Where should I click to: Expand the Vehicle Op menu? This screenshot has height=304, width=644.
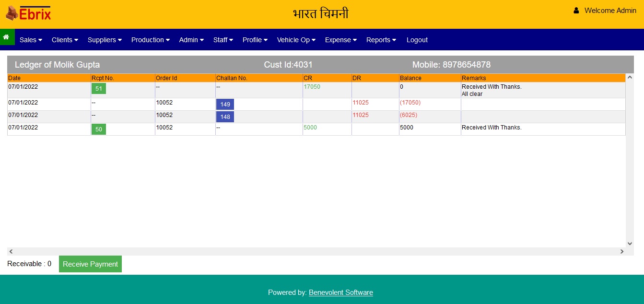(x=296, y=40)
